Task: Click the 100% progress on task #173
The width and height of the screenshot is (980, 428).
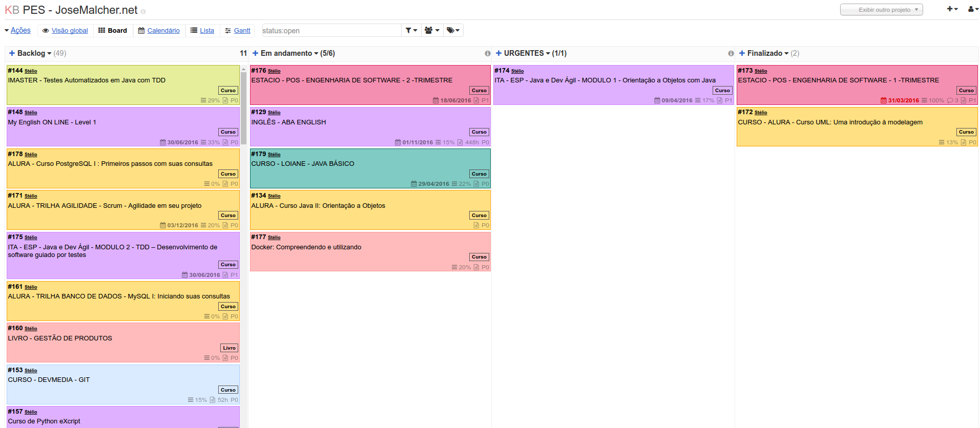Action: [936, 100]
